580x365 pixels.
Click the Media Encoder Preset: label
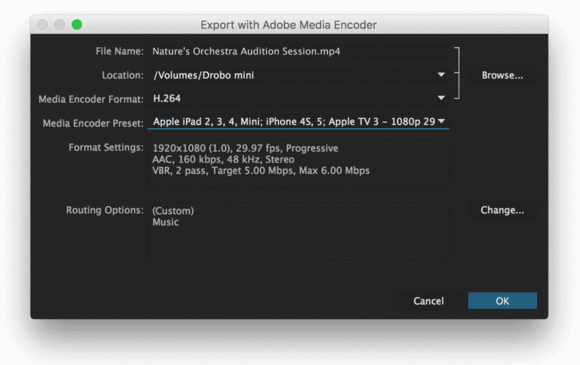tap(93, 123)
